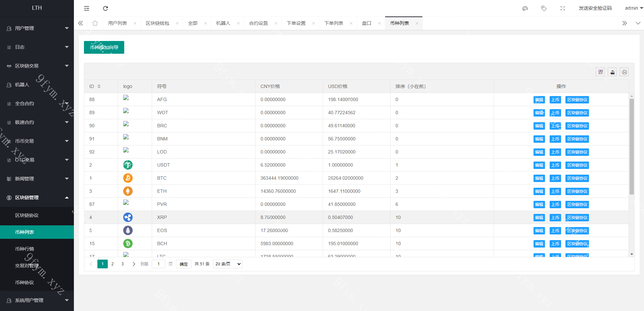This screenshot has width=644, height=311.
Task: Open 交易对管理 submenu item
Action: (x=37, y=266)
